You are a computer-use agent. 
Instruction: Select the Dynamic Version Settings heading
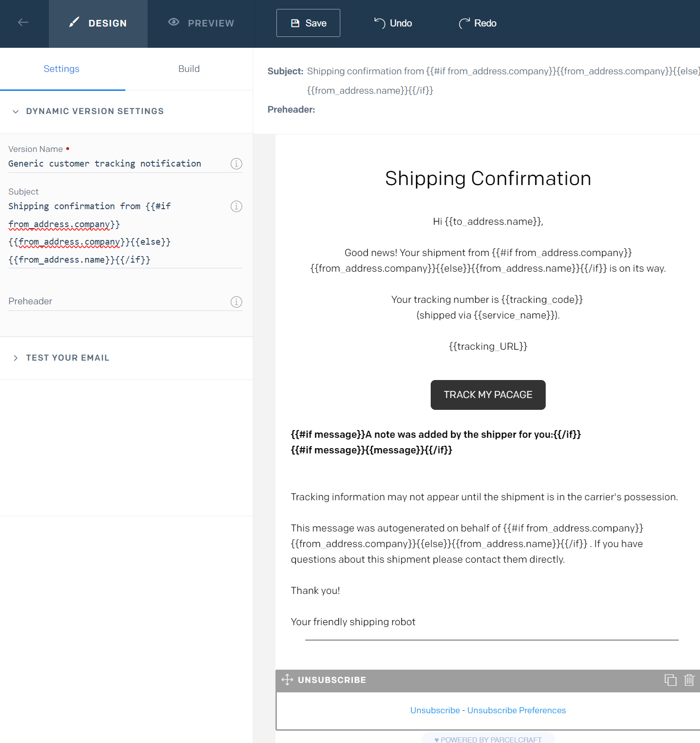point(95,111)
